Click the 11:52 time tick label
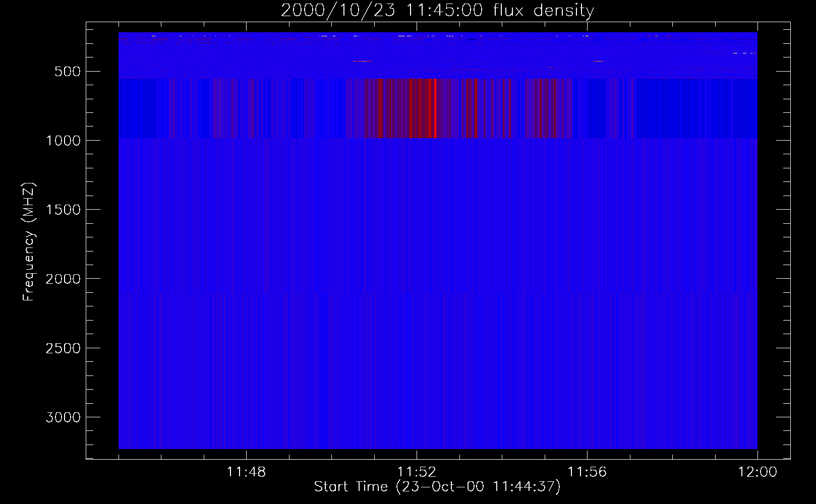The height and width of the screenshot is (504, 816). (417, 472)
